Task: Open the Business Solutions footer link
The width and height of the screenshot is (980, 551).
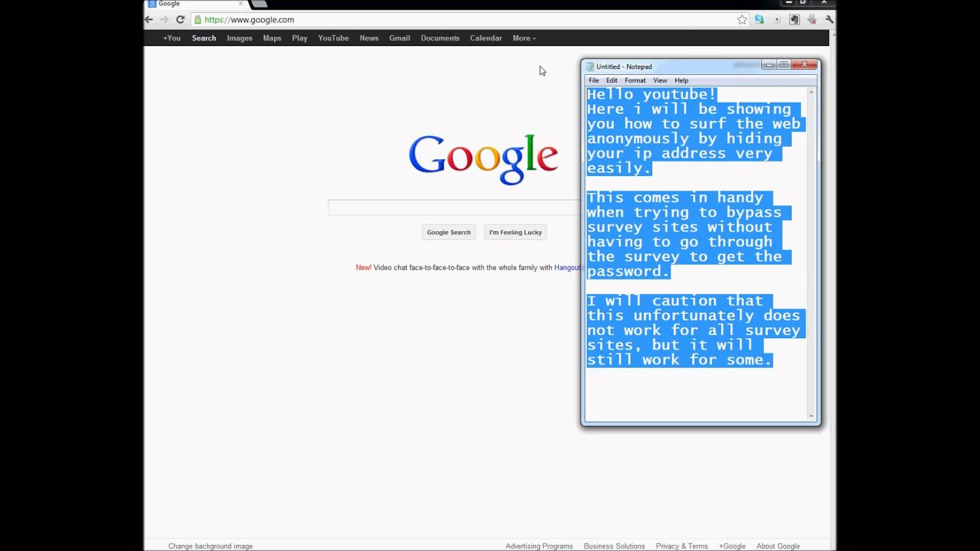Action: [x=614, y=546]
